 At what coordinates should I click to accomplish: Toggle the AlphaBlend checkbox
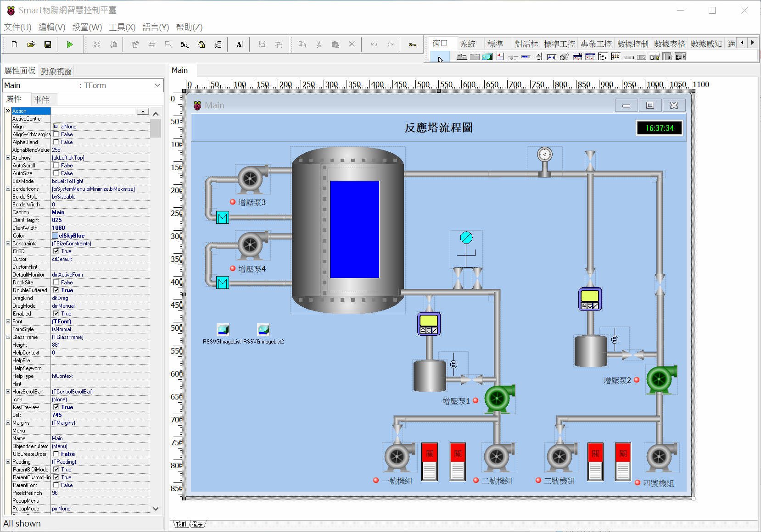(56, 142)
